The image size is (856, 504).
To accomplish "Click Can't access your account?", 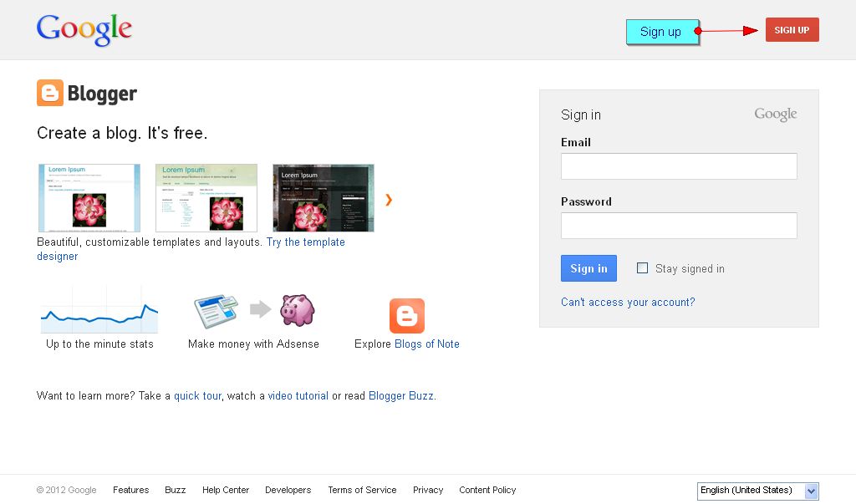I will click(628, 302).
